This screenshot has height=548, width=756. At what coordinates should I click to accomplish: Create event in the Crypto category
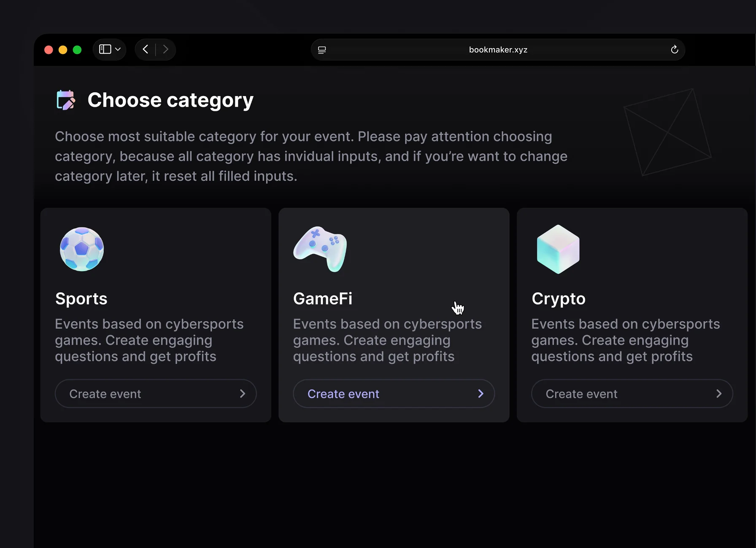point(632,394)
